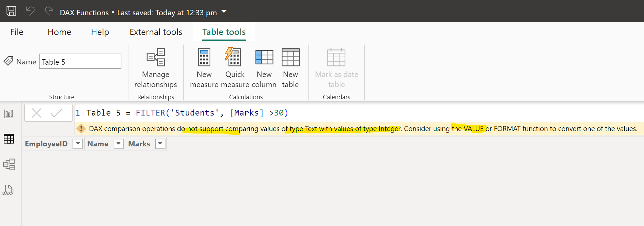The height and width of the screenshot is (226, 644).
Task: Create a New table
Action: (x=290, y=68)
